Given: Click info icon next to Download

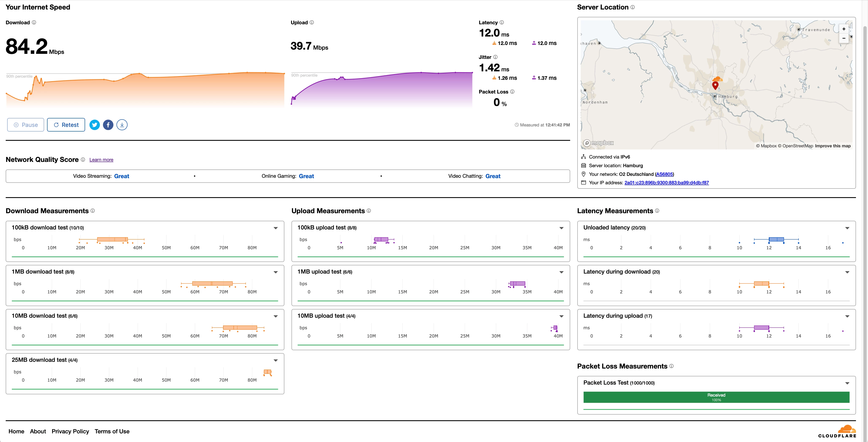Looking at the screenshot, I should coord(34,23).
